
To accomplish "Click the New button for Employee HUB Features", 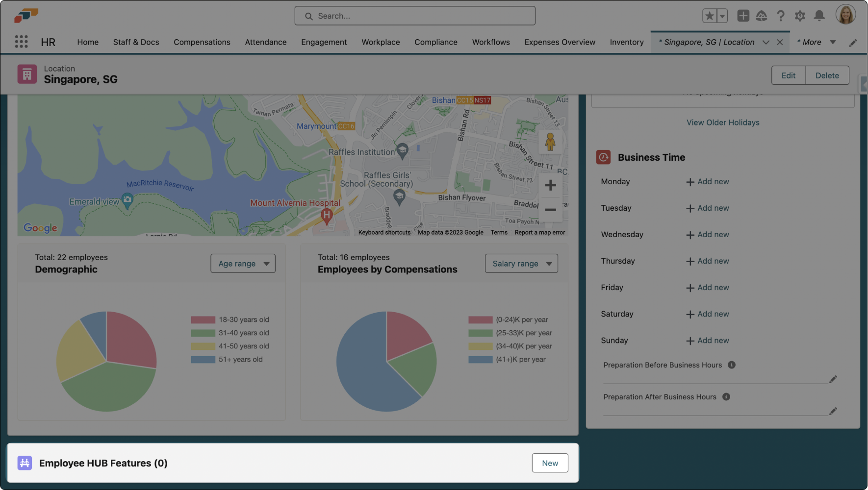I will 550,463.
